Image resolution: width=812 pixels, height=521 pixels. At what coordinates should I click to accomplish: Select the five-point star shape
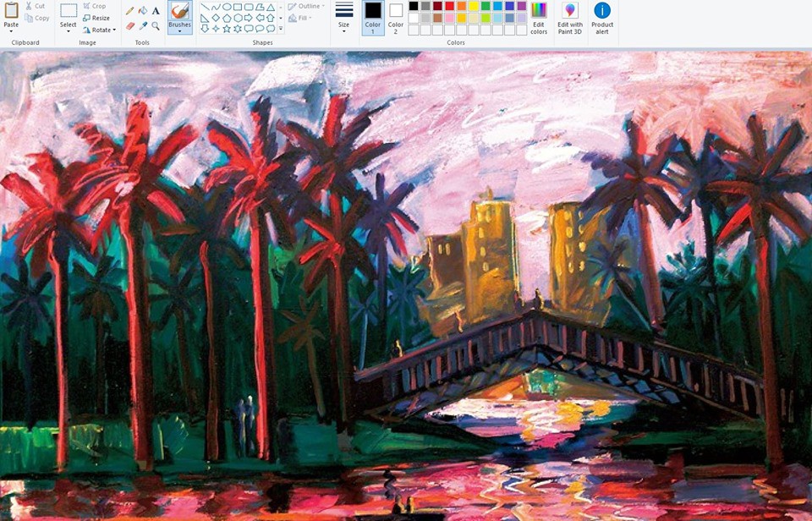[225, 27]
